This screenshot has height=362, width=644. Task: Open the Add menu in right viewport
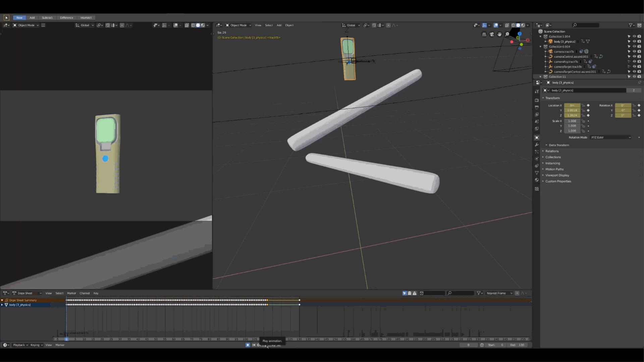click(x=279, y=25)
